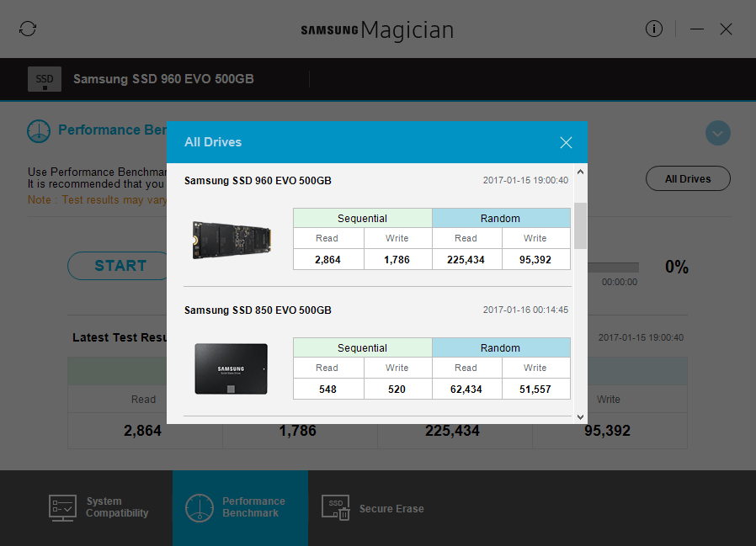Click the 0% progress percentage in main window

tap(677, 267)
